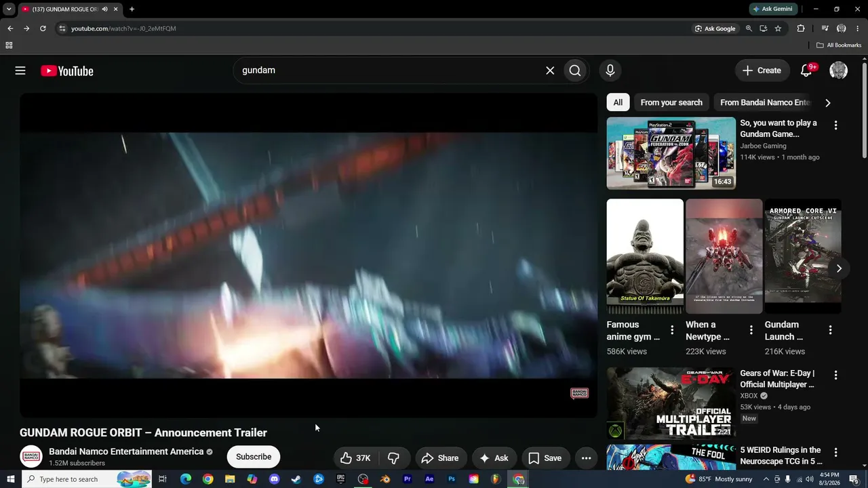Open Premiere Pro from the taskbar
868x488 pixels.
408,479
